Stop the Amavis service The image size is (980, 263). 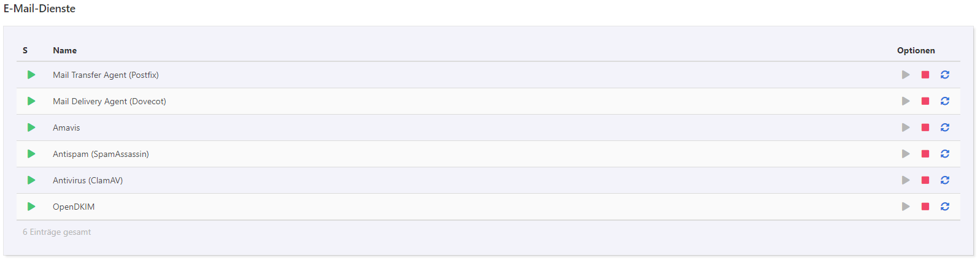point(925,128)
